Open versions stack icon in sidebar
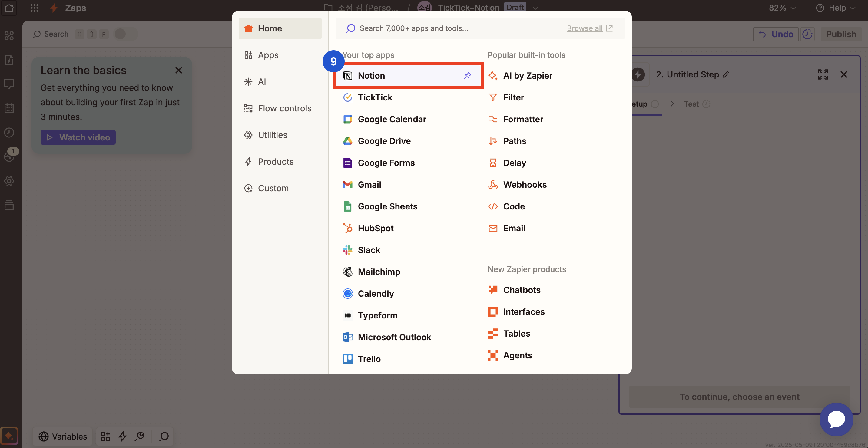 pos(9,205)
